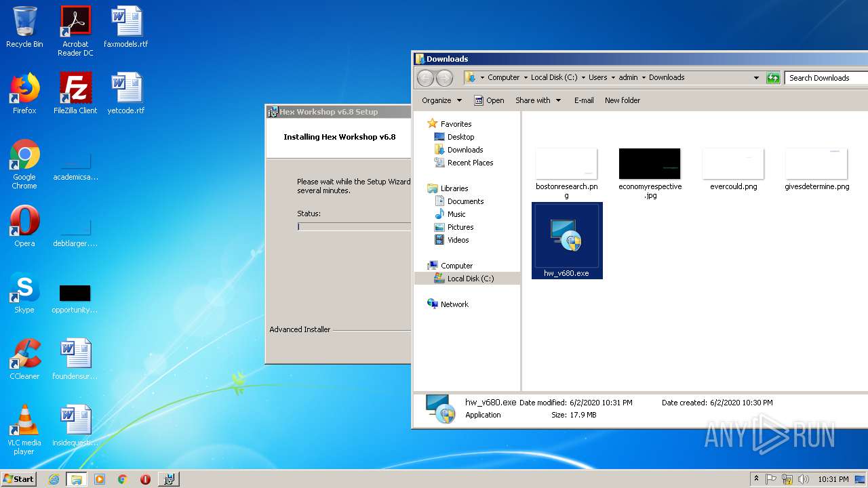The width and height of the screenshot is (868, 488).
Task: Select academicsa file on desktop
Action: pyautogui.click(x=75, y=167)
